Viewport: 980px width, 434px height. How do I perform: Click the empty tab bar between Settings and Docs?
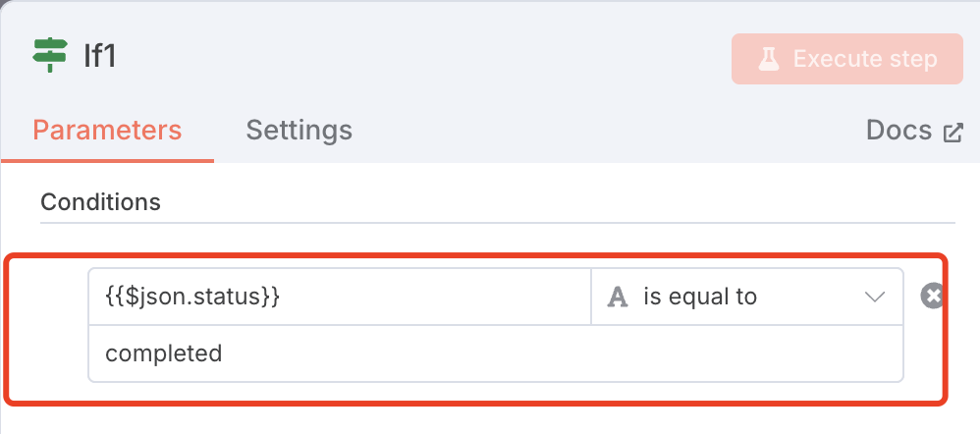click(609, 131)
